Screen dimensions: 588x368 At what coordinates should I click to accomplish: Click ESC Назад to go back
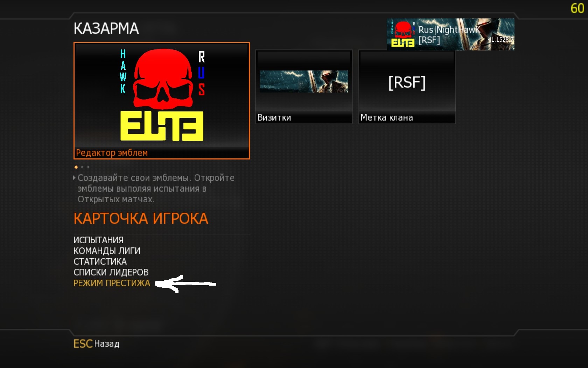[97, 344]
